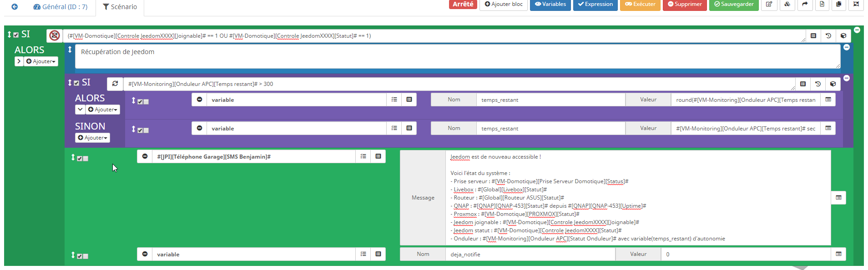Toggle parallel checkbox of SINON variable action
Image resolution: width=868 pixels, height=270 pixels.
(146, 130)
